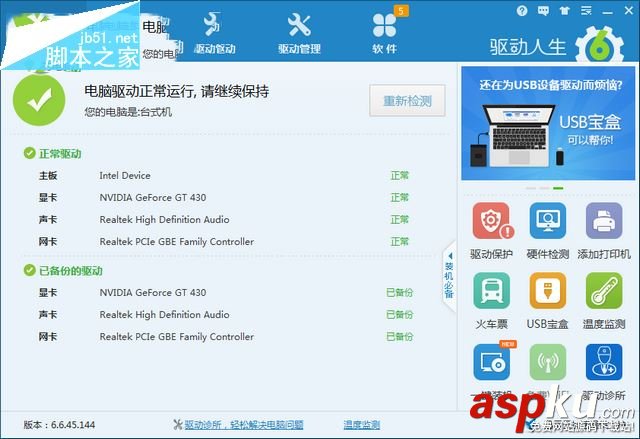The height and width of the screenshot is (439, 640).
Task: Click the 正常驱动 section header
Action: click(60, 154)
